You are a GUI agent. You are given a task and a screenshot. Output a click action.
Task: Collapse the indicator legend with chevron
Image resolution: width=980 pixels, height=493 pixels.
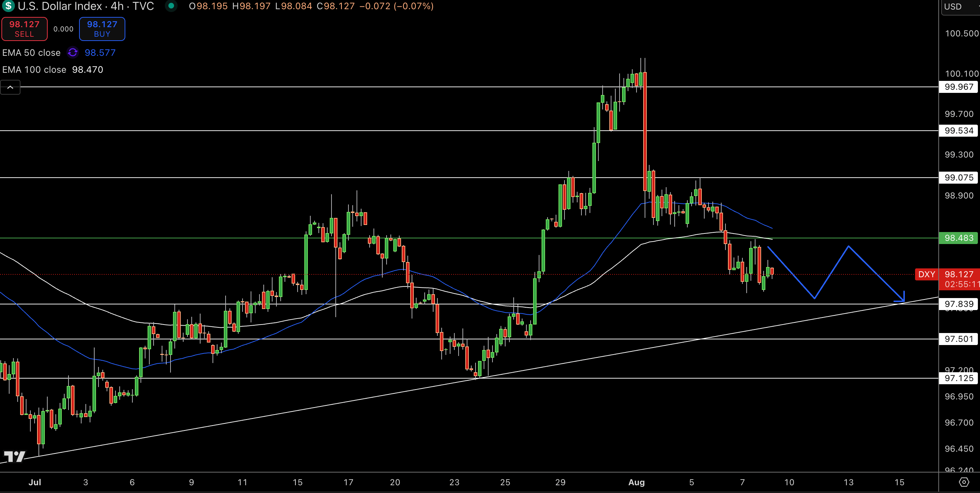click(10, 88)
